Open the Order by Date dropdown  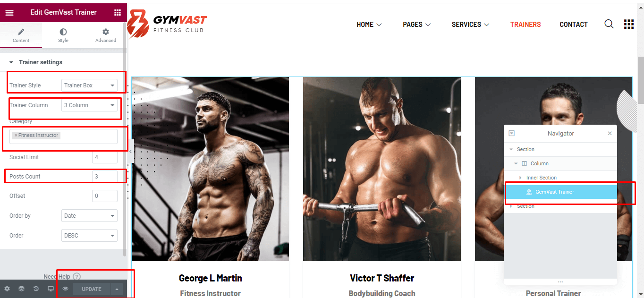[89, 216]
